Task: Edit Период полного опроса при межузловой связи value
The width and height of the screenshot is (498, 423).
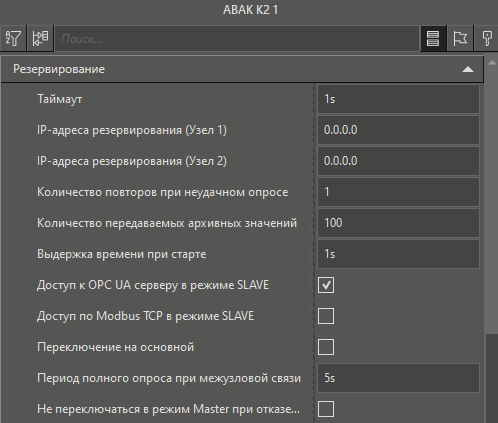Action: (398, 378)
